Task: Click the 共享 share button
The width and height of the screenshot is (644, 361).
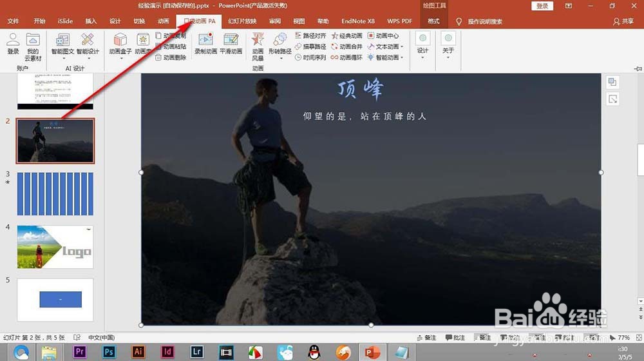Action: [623, 21]
